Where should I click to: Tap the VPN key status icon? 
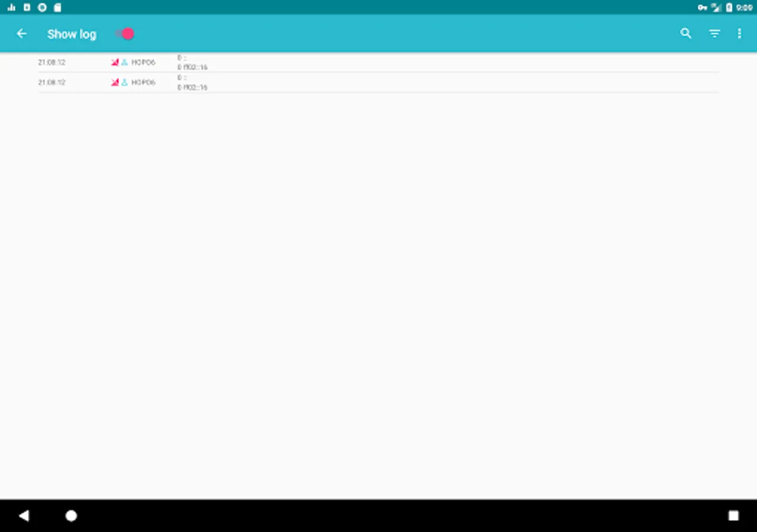[702, 8]
